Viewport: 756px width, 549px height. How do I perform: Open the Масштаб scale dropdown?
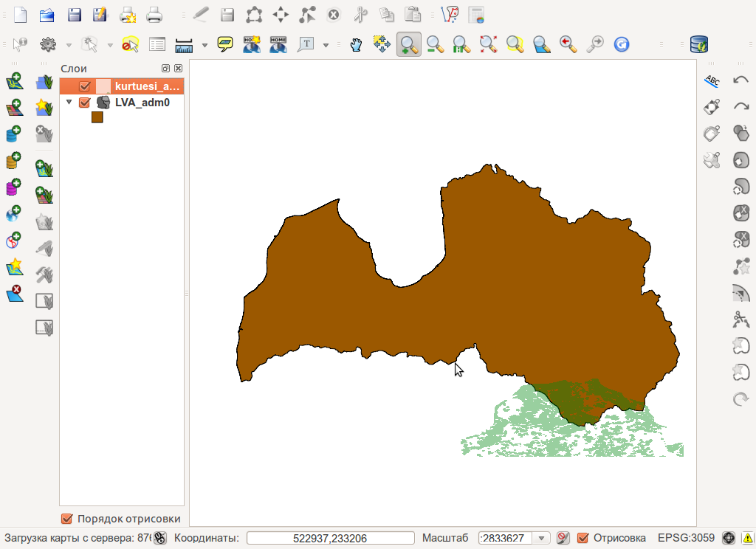click(x=543, y=538)
